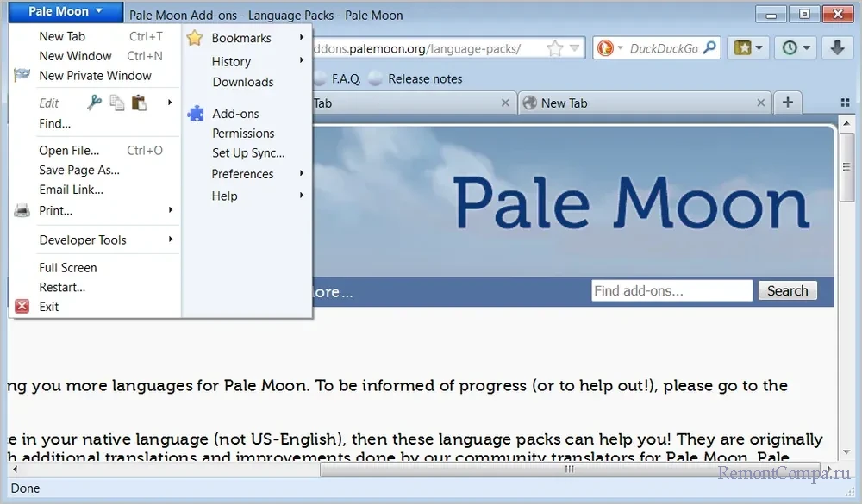Close the partially hidden Tab
The image size is (862, 504).
505,103
